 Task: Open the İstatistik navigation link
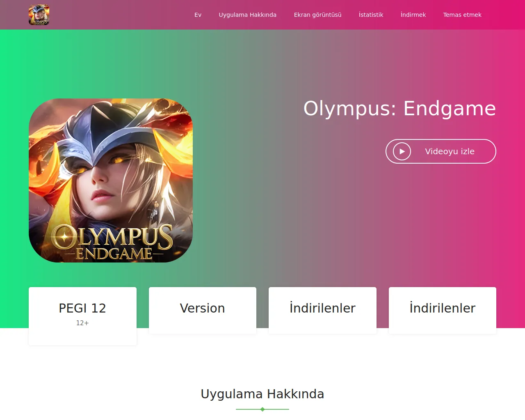[371, 15]
